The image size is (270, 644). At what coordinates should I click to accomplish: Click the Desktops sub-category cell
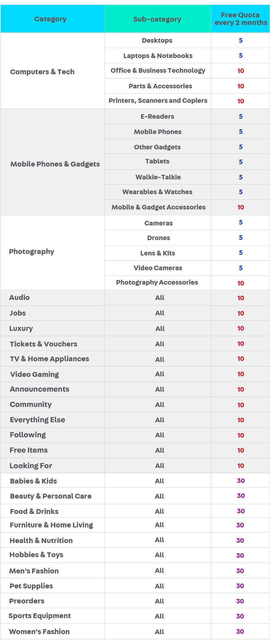[x=158, y=40]
